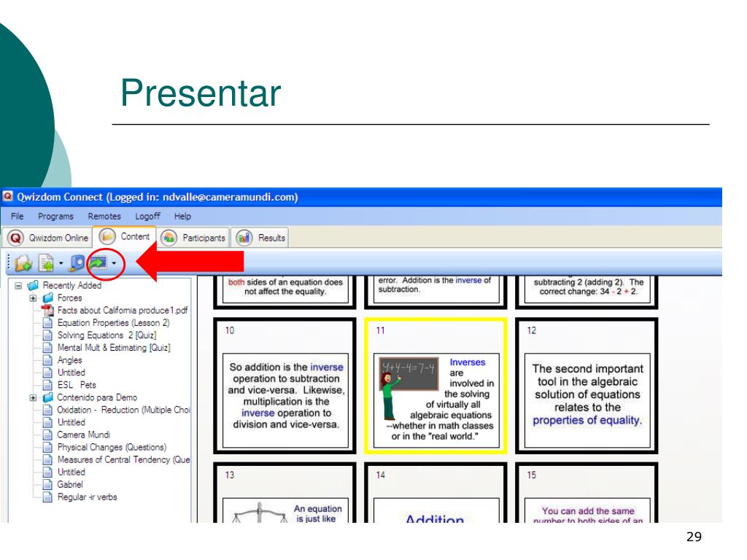Select Facts about California produce1.pdf

point(123,311)
